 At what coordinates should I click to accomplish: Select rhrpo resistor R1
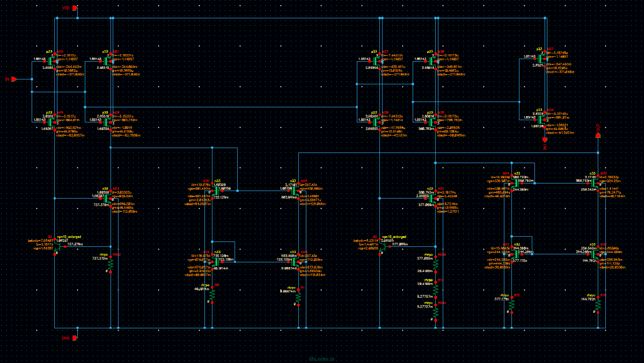[298, 298]
